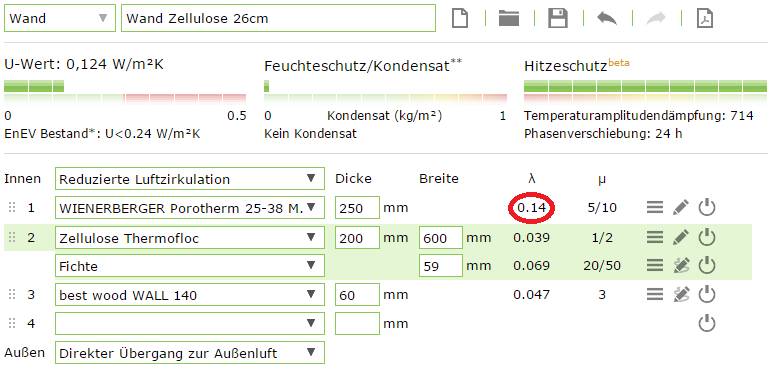Image resolution: width=782 pixels, height=392 pixels.
Task: Open list menu icon for best wood WALL 140
Action: [x=655, y=294]
